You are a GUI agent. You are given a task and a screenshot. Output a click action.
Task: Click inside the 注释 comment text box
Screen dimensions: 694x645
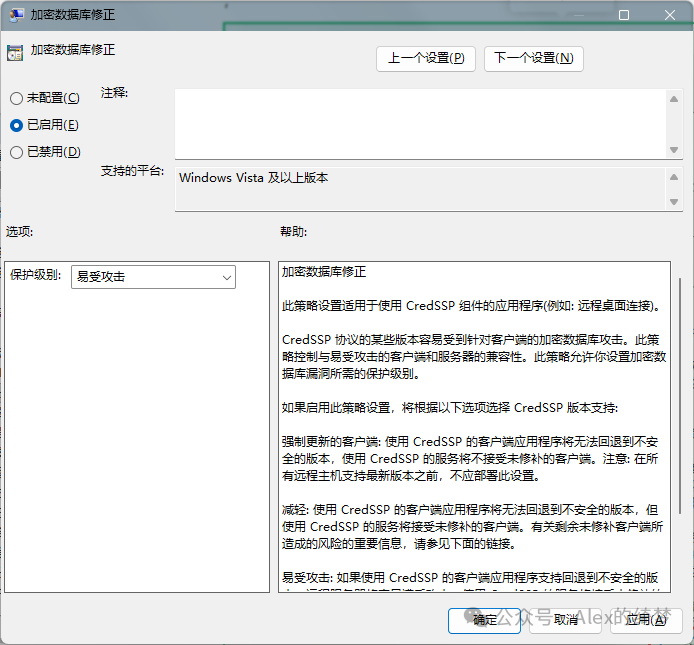click(x=420, y=123)
